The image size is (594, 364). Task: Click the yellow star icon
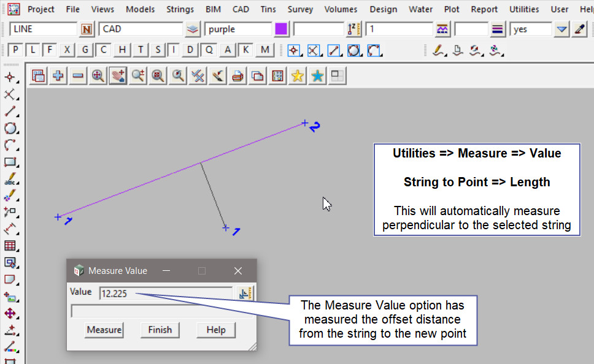298,76
